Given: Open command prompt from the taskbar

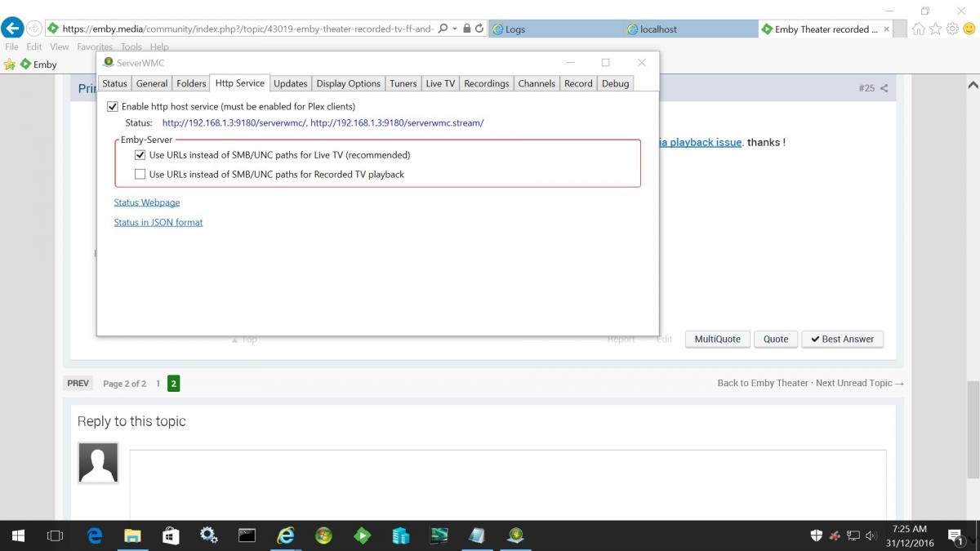Looking at the screenshot, I should [x=247, y=535].
